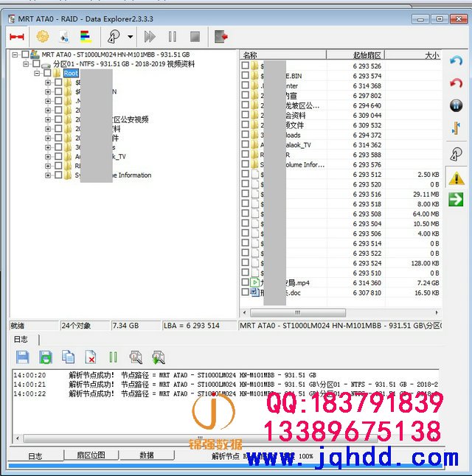Click the yellow warning triangle icon

pyautogui.click(x=457, y=178)
